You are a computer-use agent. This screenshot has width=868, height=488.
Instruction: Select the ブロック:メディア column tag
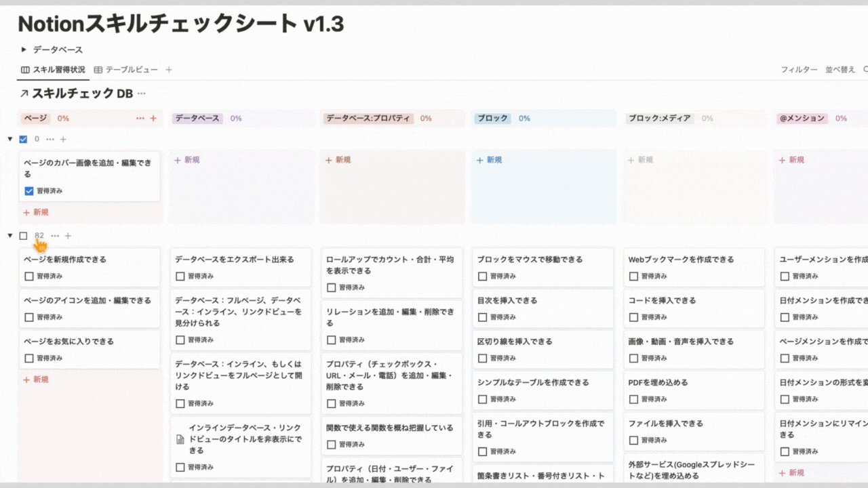point(659,118)
